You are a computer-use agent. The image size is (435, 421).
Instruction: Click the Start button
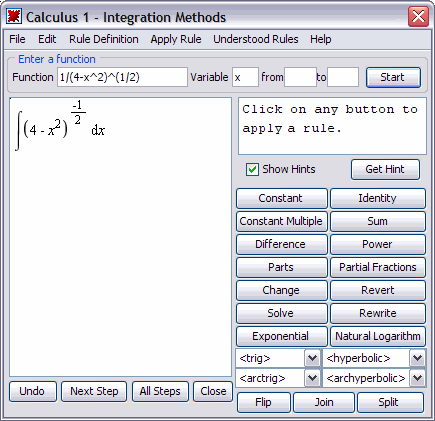click(x=393, y=77)
